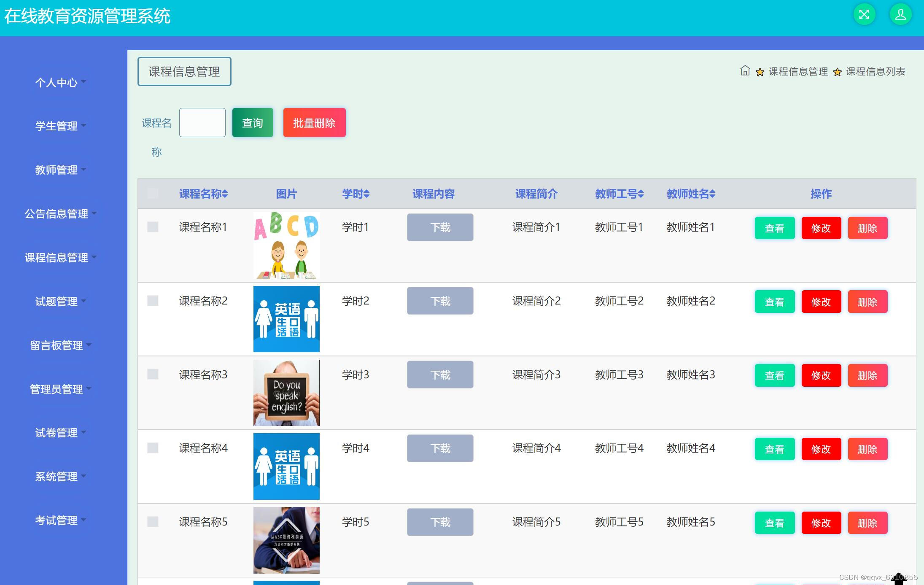924x585 pixels.
Task: Expand the 公告信息管理 sidebar menu
Action: click(60, 213)
